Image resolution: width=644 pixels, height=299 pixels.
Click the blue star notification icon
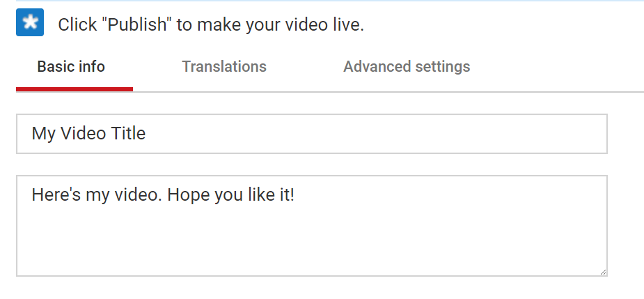click(30, 22)
